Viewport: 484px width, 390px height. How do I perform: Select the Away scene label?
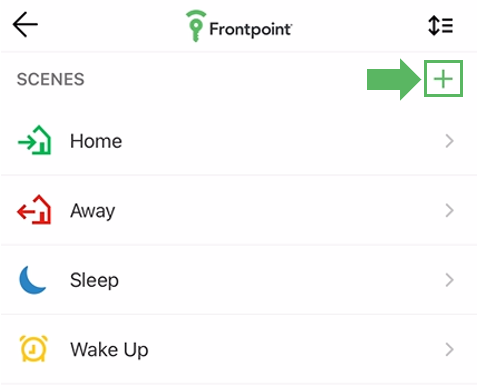point(93,211)
